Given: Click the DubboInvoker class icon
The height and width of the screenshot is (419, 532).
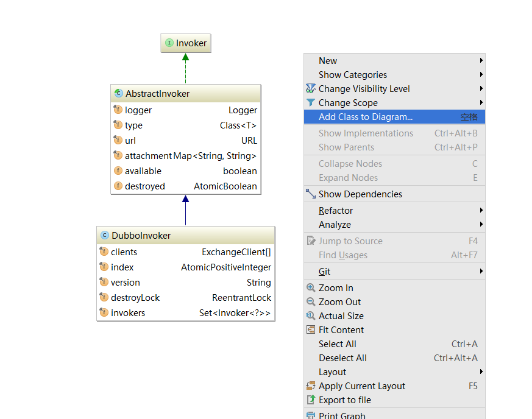Looking at the screenshot, I should (104, 235).
